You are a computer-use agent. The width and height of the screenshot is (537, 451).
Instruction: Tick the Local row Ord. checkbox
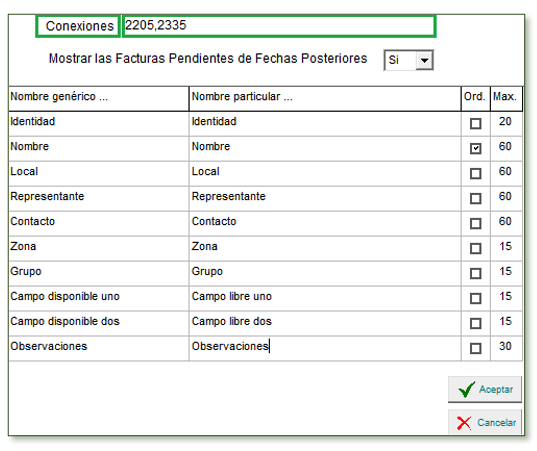[475, 173]
